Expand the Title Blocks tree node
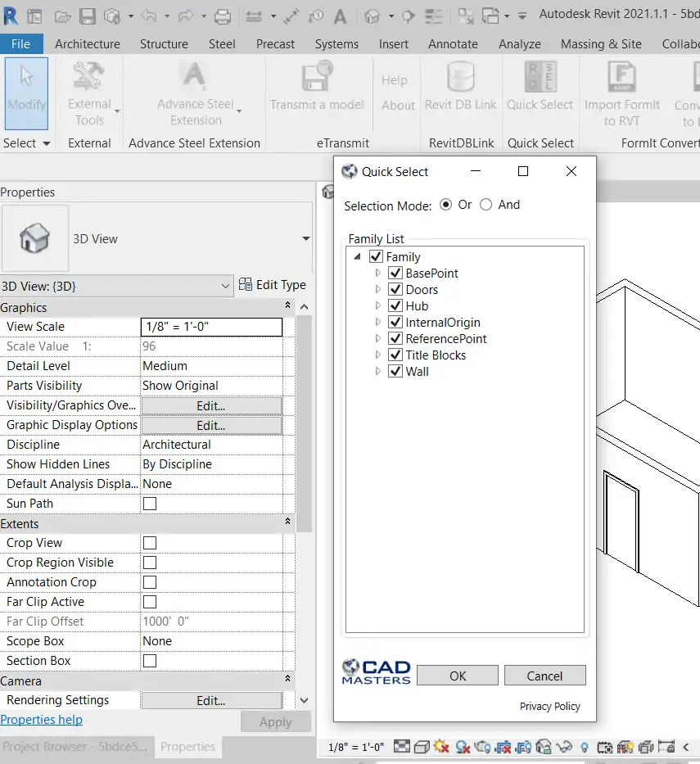The height and width of the screenshot is (764, 700). pos(377,355)
